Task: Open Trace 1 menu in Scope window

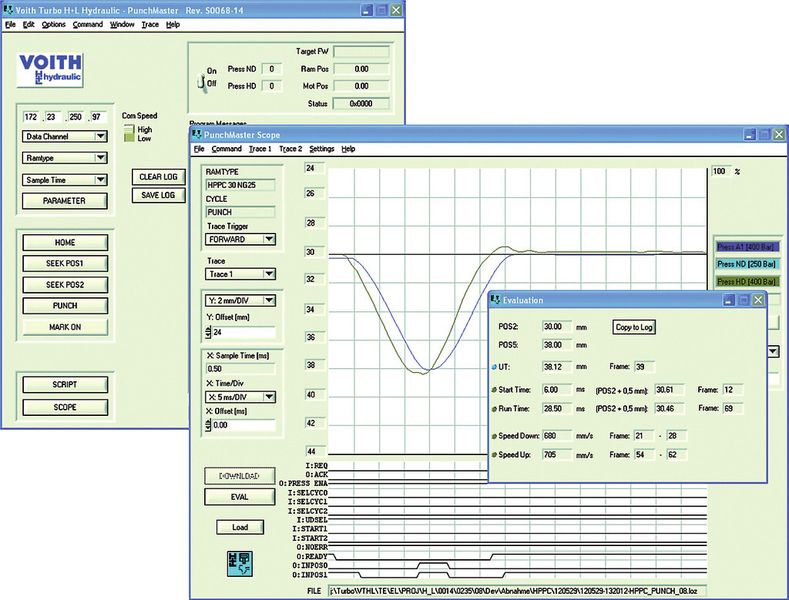Action: (x=260, y=149)
